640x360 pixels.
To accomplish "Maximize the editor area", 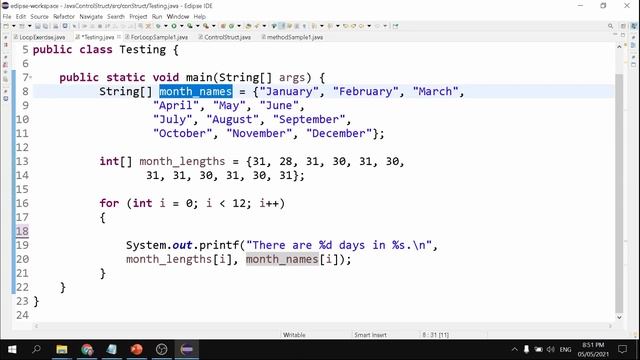I will [x=623, y=35].
